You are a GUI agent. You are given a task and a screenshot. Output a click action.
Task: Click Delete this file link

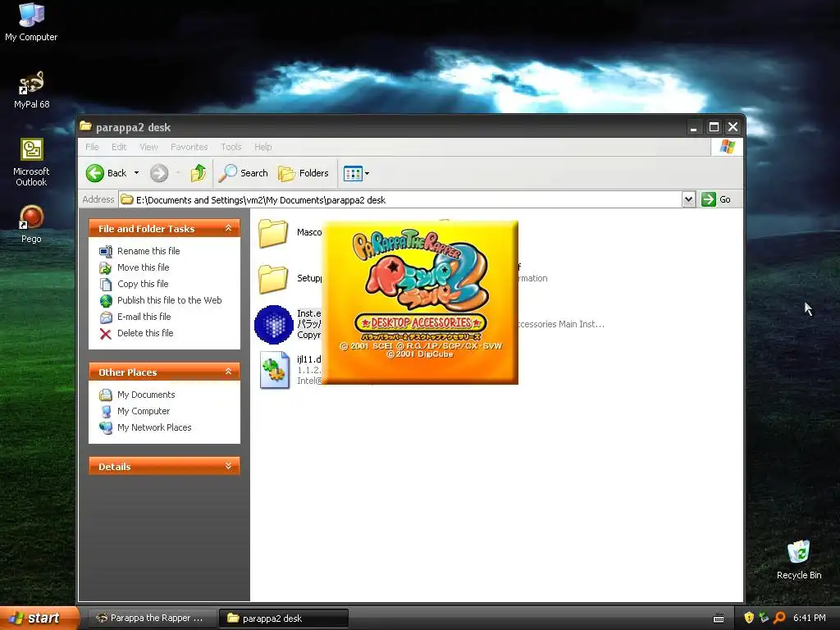click(x=145, y=333)
